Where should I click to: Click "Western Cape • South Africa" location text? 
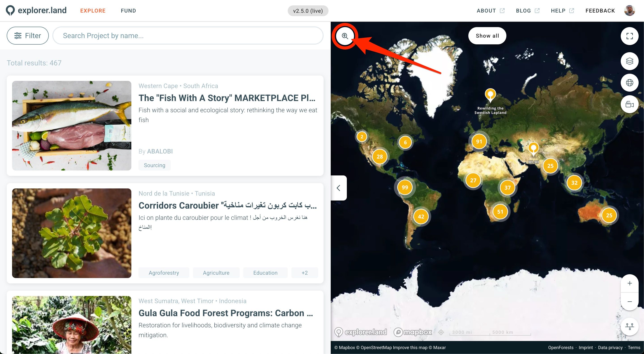(178, 86)
